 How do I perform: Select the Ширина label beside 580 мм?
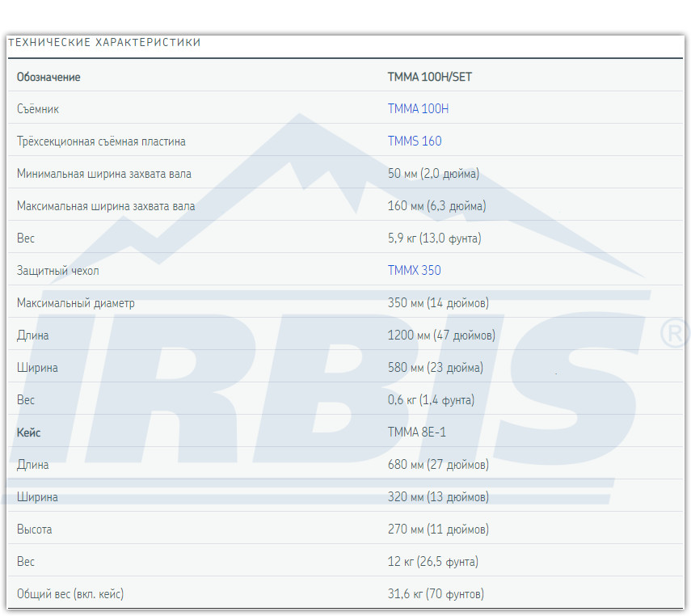pos(37,368)
